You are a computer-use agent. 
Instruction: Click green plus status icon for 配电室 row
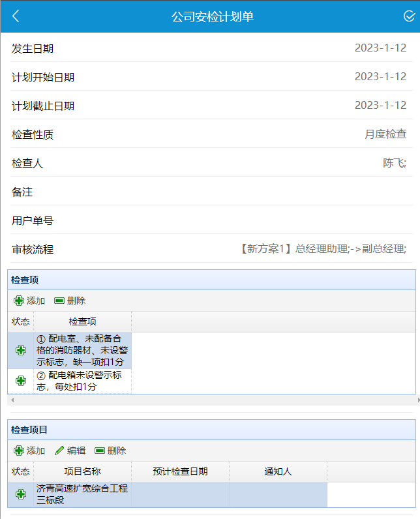pos(21,351)
